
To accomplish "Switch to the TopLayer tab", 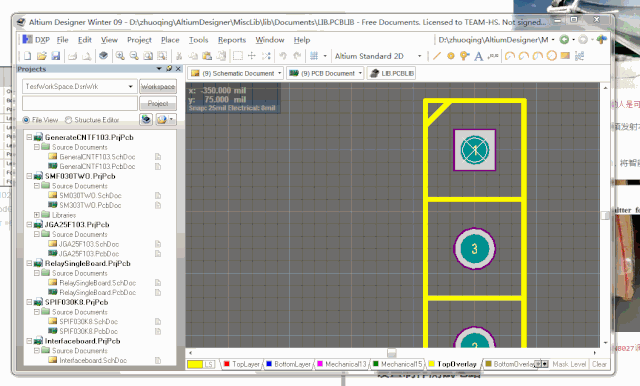I will point(242,364).
